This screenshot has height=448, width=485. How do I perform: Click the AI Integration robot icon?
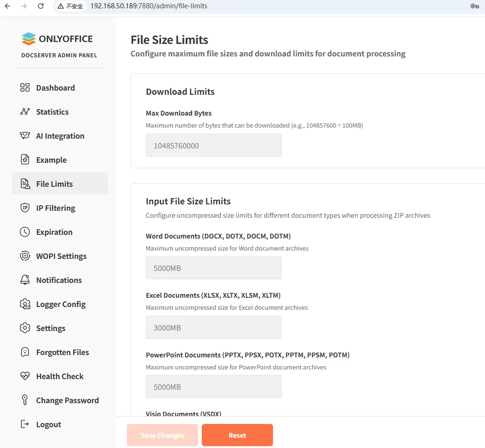click(x=25, y=136)
